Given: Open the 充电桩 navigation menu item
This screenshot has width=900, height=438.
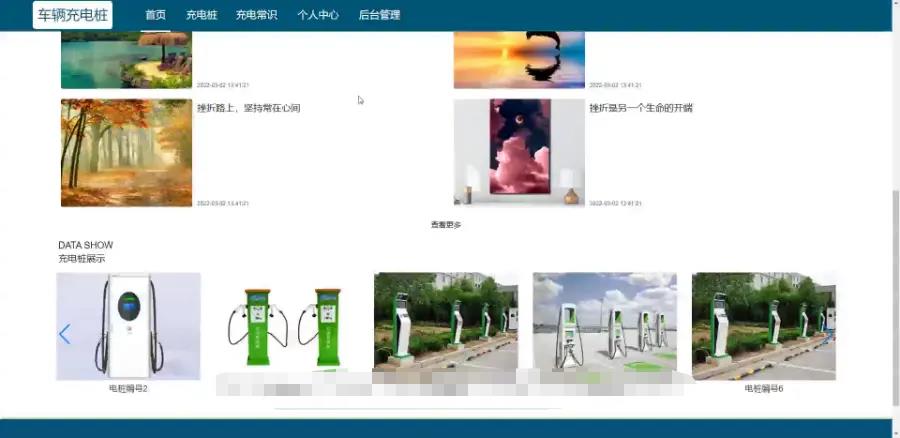Looking at the screenshot, I should point(201,15).
